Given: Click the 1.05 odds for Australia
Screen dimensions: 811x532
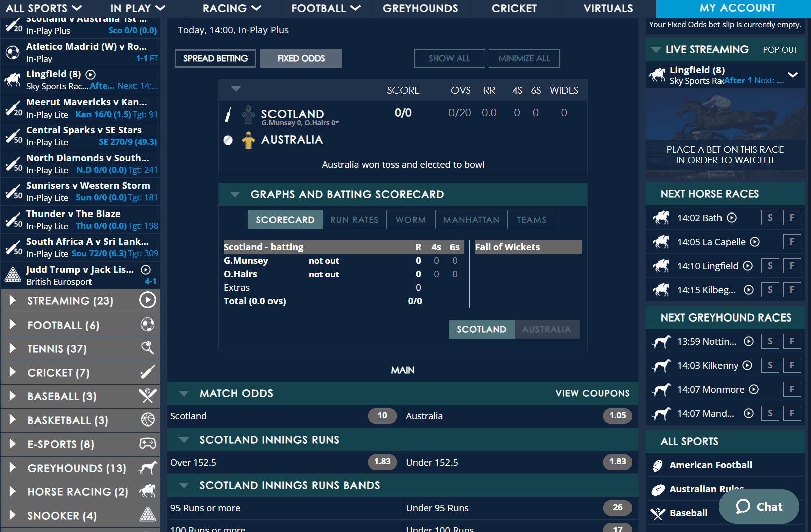Looking at the screenshot, I should [x=617, y=416].
